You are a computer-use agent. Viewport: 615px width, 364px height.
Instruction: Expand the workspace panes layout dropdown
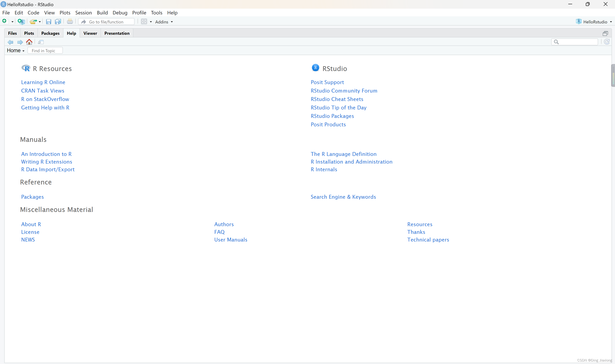[151, 22]
